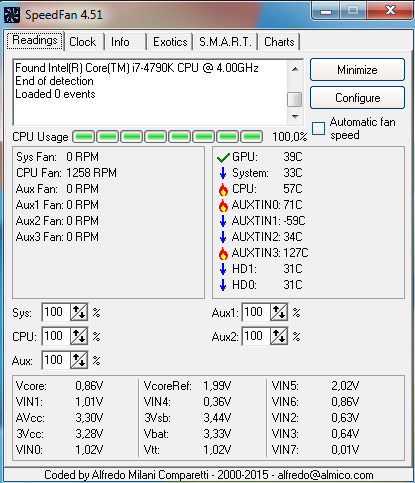The image size is (415, 483).
Task: Click the CPU speed percentage field
Action: (x=56, y=336)
